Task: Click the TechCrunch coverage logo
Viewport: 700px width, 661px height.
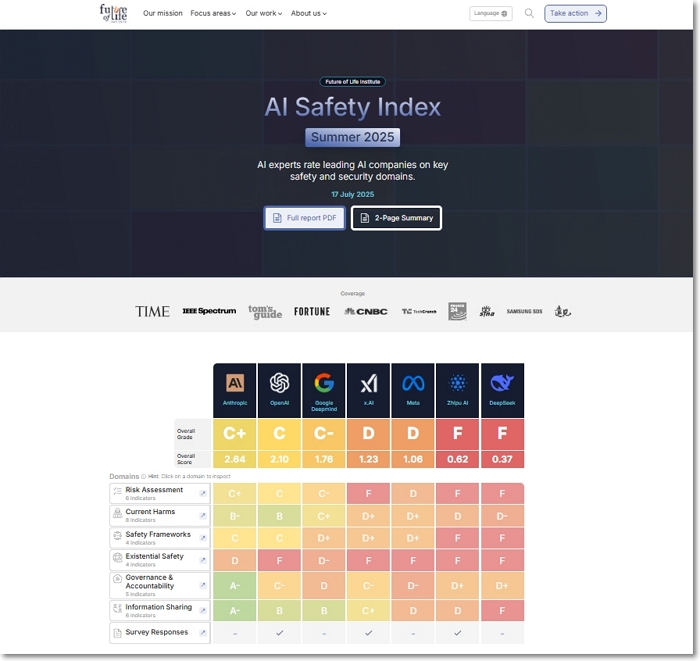Action: (x=419, y=312)
